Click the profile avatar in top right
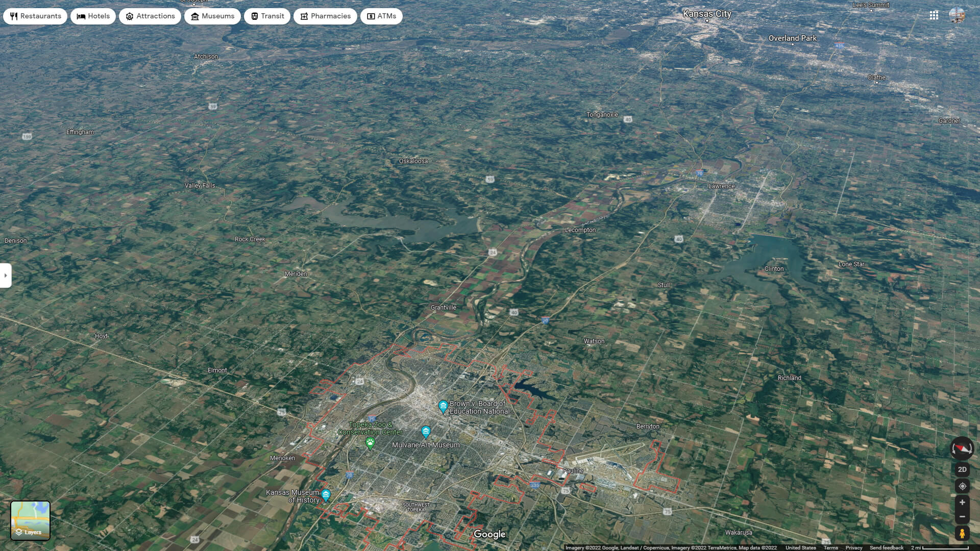 pyautogui.click(x=959, y=16)
